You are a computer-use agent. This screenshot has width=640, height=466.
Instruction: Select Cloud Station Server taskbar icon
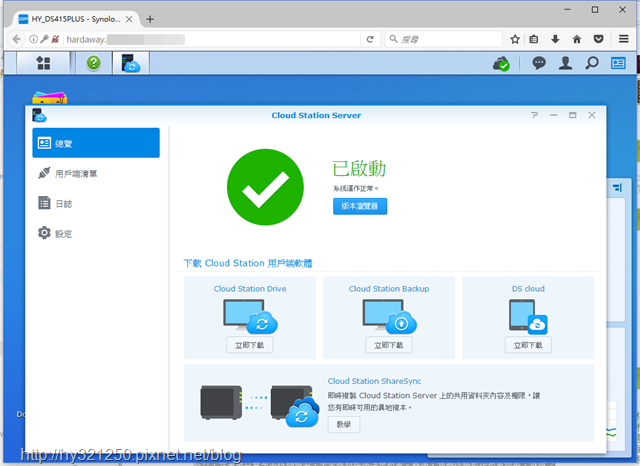(131, 63)
